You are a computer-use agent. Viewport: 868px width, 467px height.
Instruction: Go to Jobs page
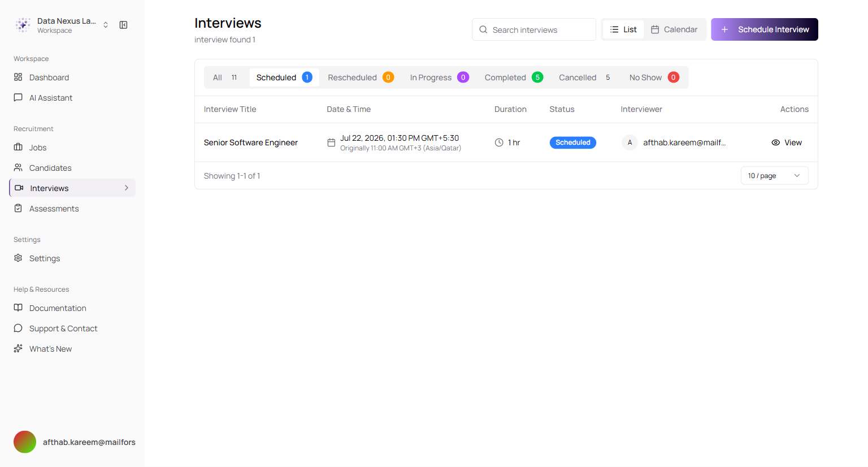[x=72, y=147]
